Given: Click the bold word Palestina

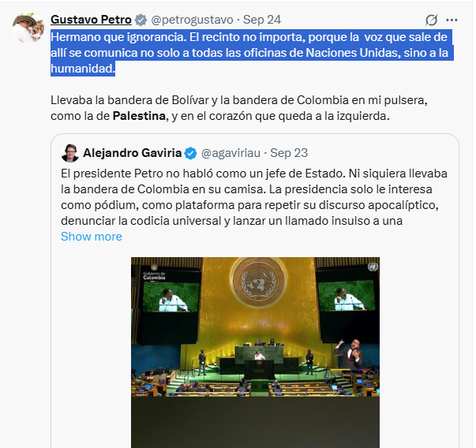Looking at the screenshot, I should [x=139, y=116].
